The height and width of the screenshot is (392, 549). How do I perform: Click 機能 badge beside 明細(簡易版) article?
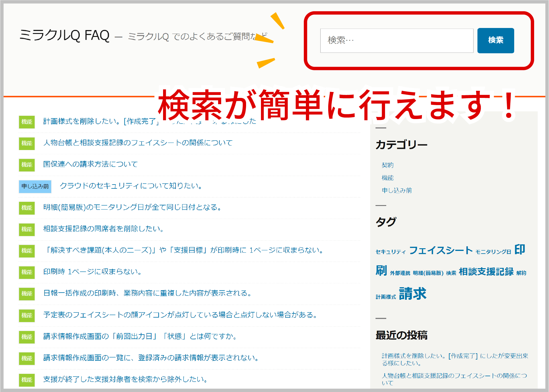pyautogui.click(x=27, y=208)
